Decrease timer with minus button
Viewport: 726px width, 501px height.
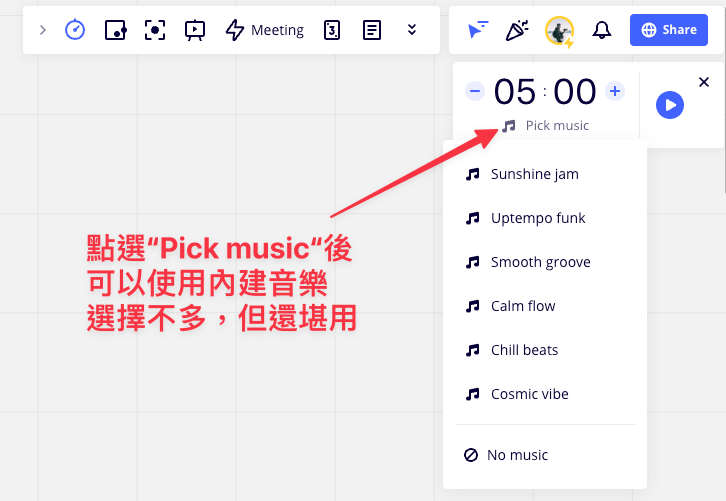click(x=475, y=92)
